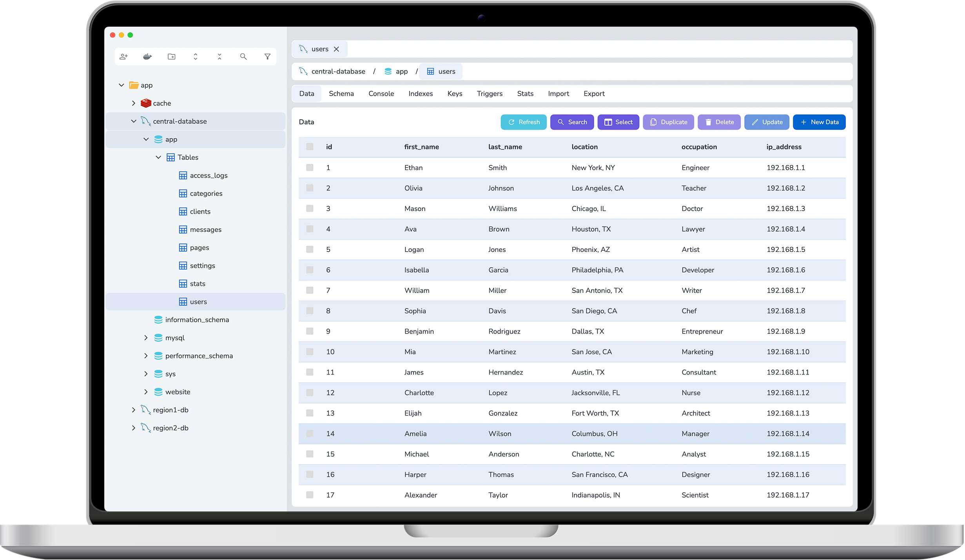This screenshot has height=560, width=965.
Task: Toggle checkbox for row 7 William Miller
Action: coord(310,290)
